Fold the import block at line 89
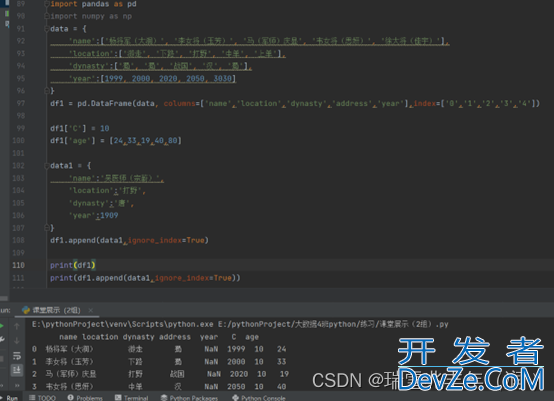The height and width of the screenshot is (401, 554). [46, 4]
